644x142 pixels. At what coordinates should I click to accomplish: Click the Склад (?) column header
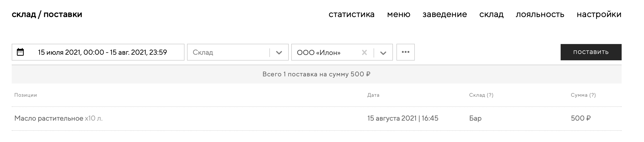tap(481, 95)
